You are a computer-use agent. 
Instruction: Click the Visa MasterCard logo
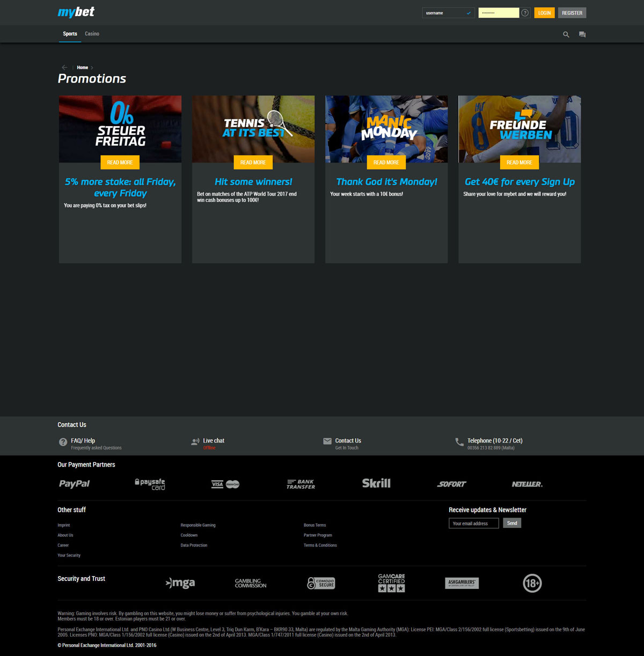pos(225,484)
